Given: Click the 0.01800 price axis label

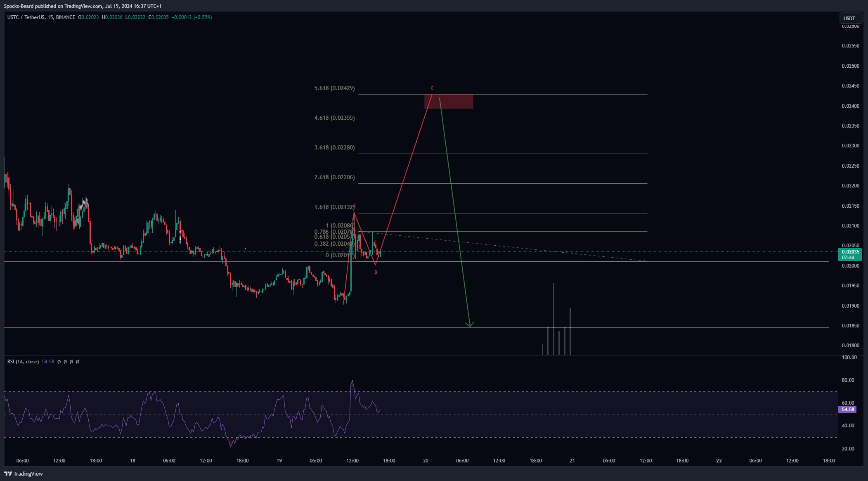Looking at the screenshot, I should tap(850, 346).
